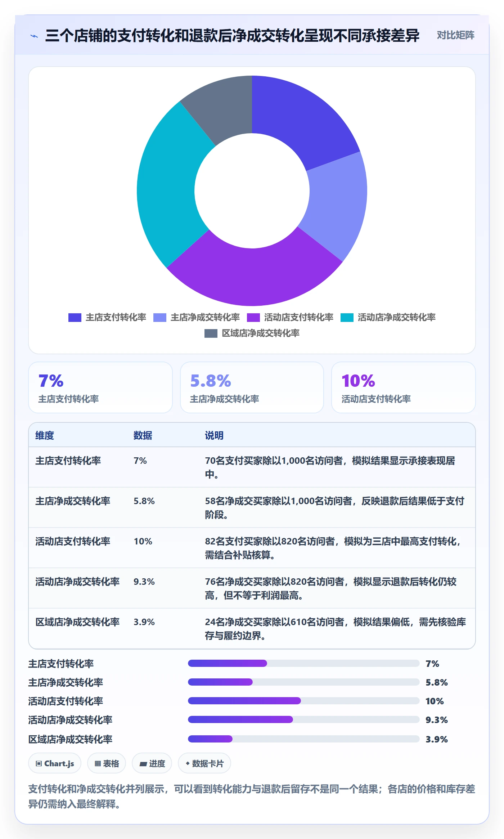Click the 5.8% value beside progress bar
This screenshot has height=839, width=504.
437,682
